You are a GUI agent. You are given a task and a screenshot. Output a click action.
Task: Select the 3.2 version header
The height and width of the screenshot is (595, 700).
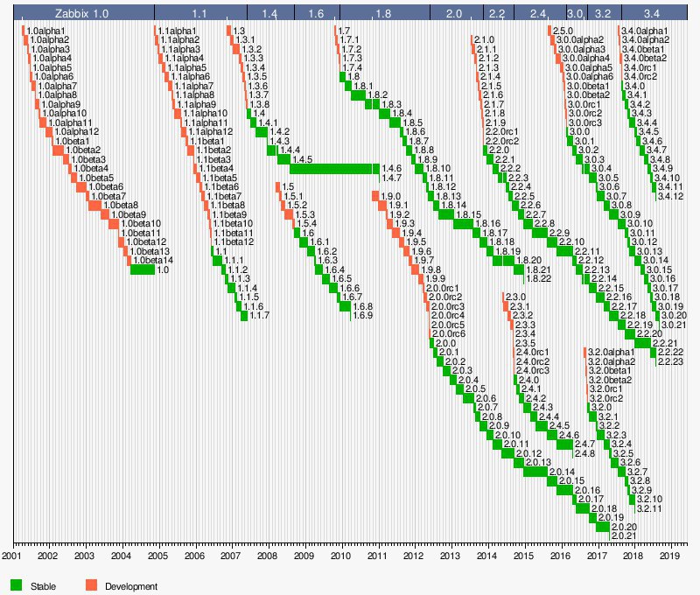(x=604, y=13)
